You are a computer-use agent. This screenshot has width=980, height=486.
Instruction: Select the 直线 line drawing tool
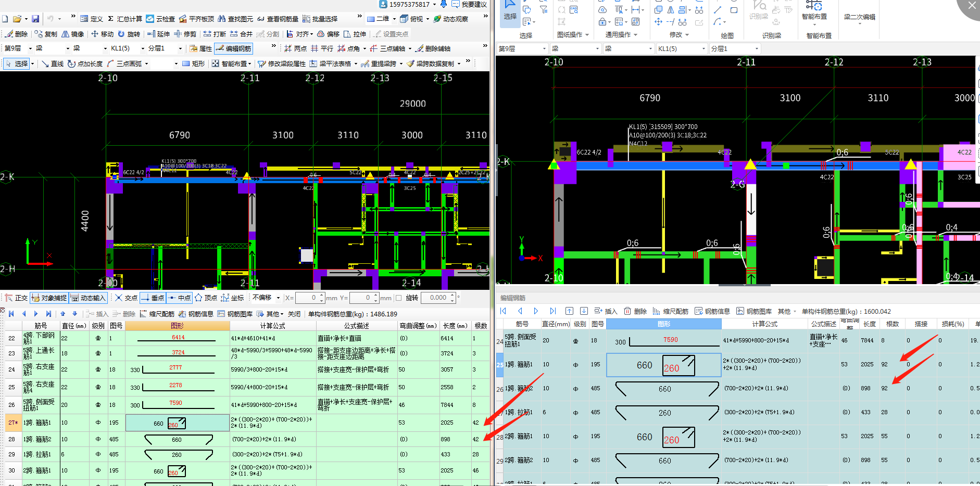tap(52, 63)
